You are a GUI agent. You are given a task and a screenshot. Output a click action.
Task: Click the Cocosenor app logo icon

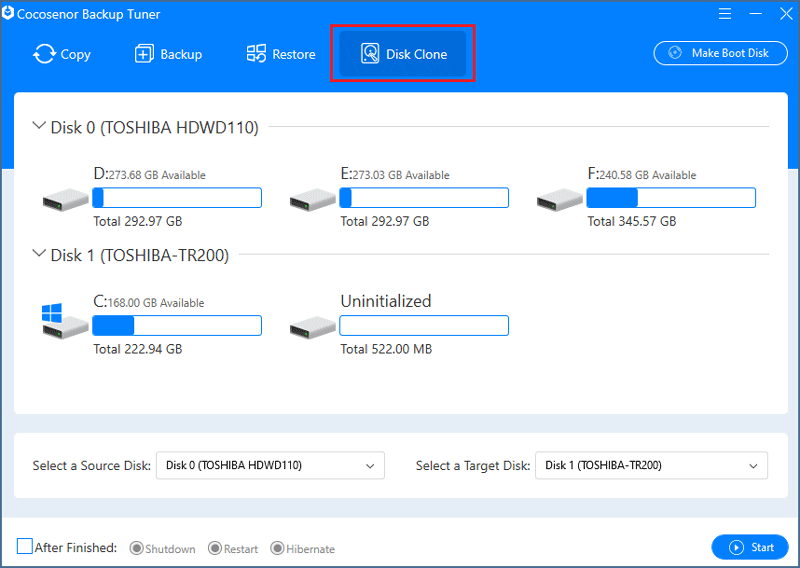(8, 13)
